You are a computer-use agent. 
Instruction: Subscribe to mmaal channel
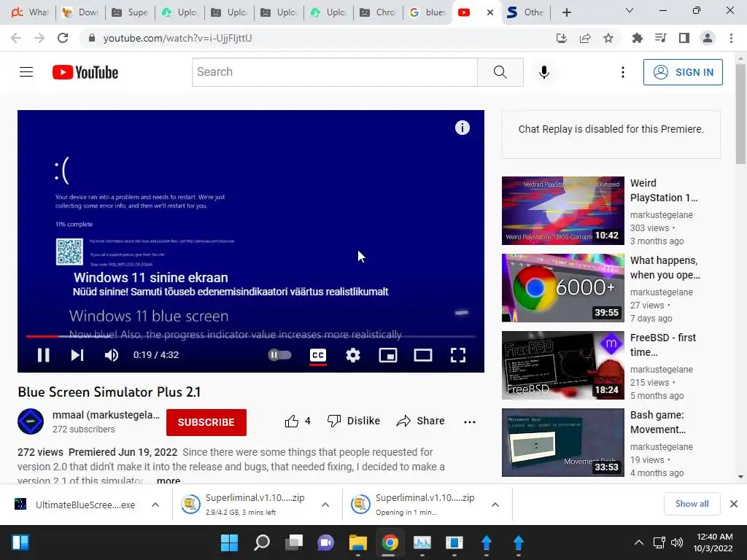pos(206,422)
